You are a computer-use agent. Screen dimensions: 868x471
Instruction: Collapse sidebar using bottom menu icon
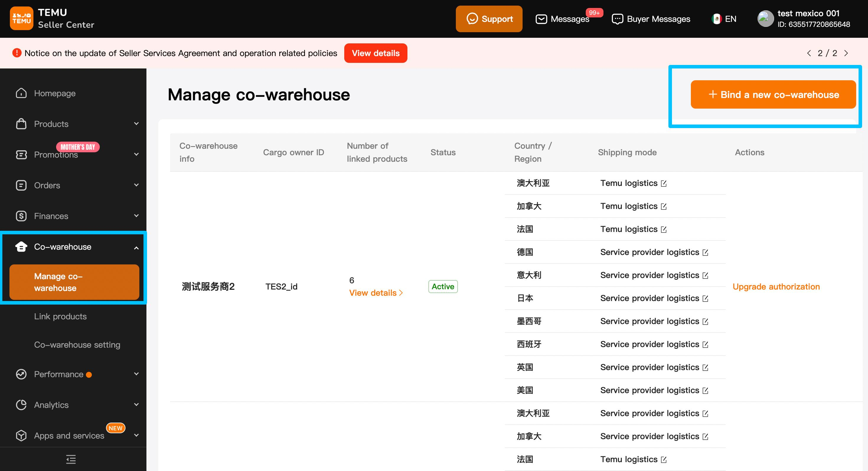tap(71, 459)
